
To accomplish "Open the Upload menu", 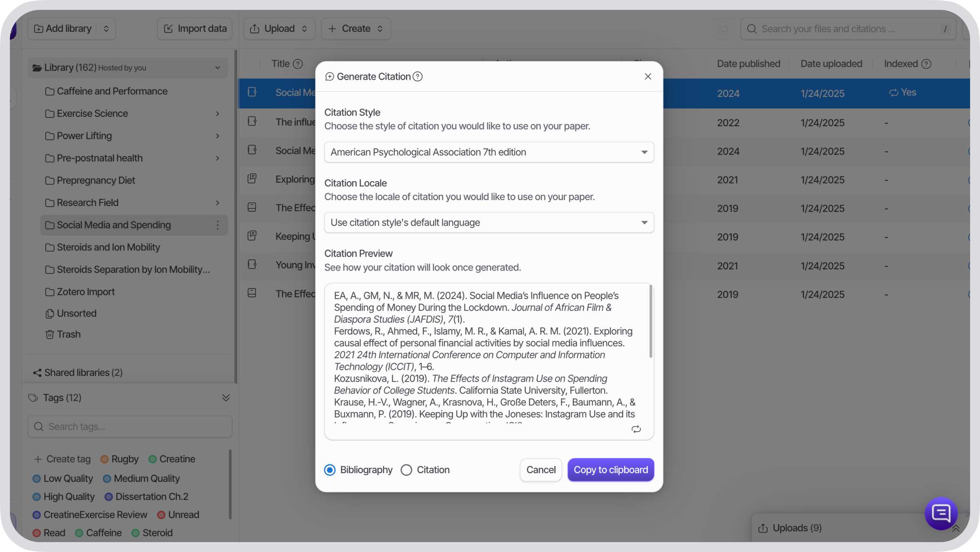I will 279,28.
